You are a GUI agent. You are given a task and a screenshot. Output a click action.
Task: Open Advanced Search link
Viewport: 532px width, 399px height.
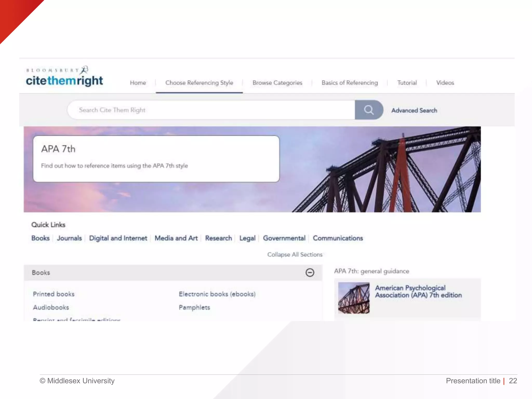click(x=414, y=110)
